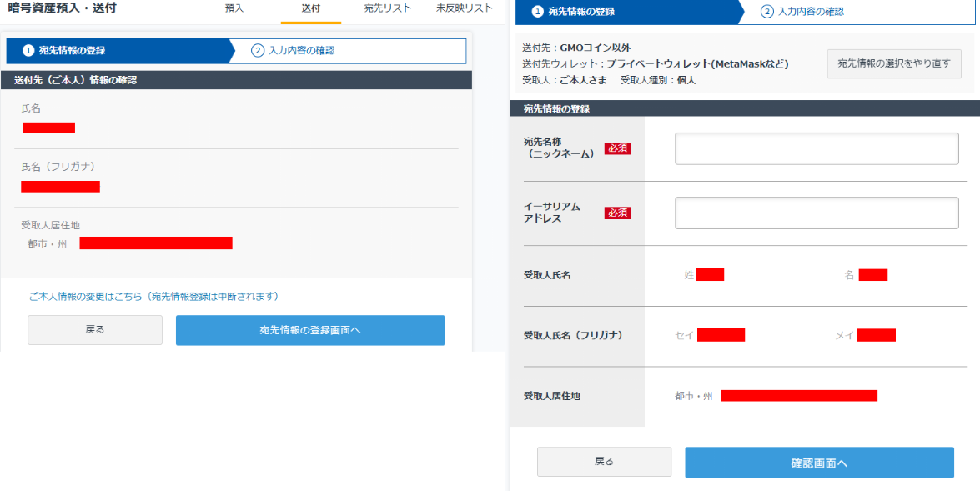The width and height of the screenshot is (980, 491).
Task: Focus the 宛先名称 nickname input field
Action: coord(817,148)
